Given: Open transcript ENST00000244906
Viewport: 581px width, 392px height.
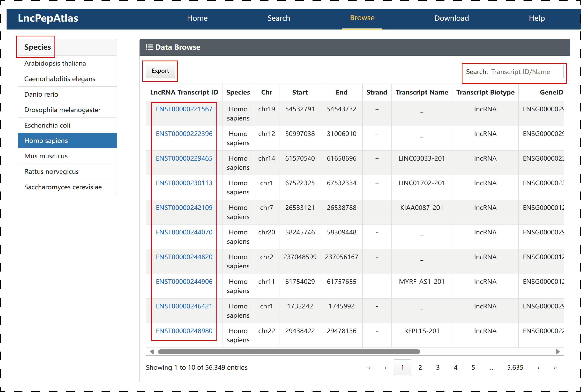Looking at the screenshot, I should (184, 282).
